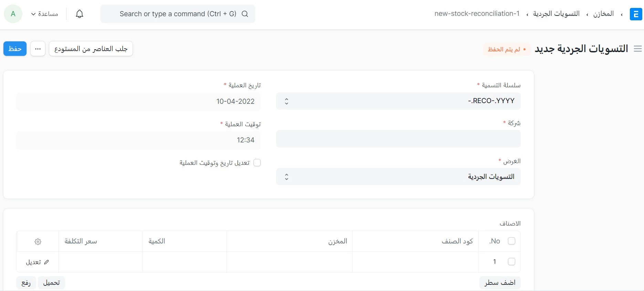The height and width of the screenshot is (291, 644).
Task: Open the سلسلة التسمية dropdown
Action: coord(398,101)
